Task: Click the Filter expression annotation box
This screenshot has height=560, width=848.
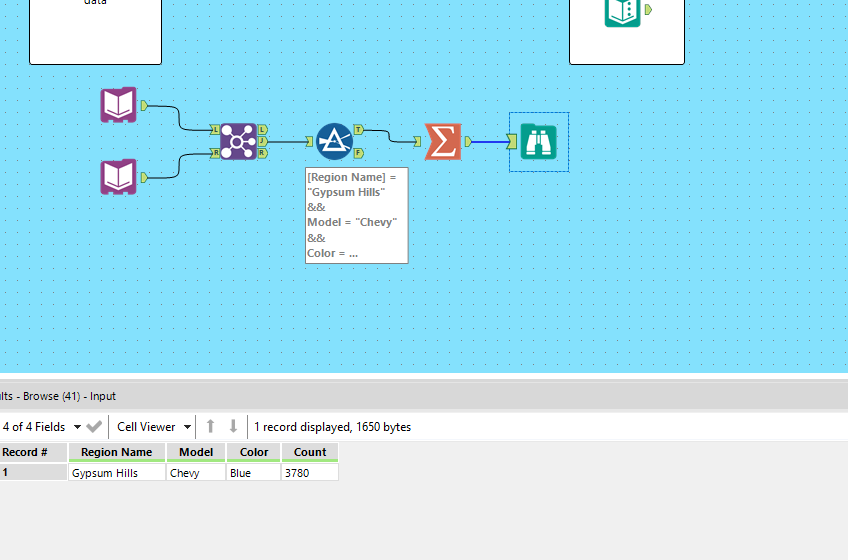Action: [357, 215]
